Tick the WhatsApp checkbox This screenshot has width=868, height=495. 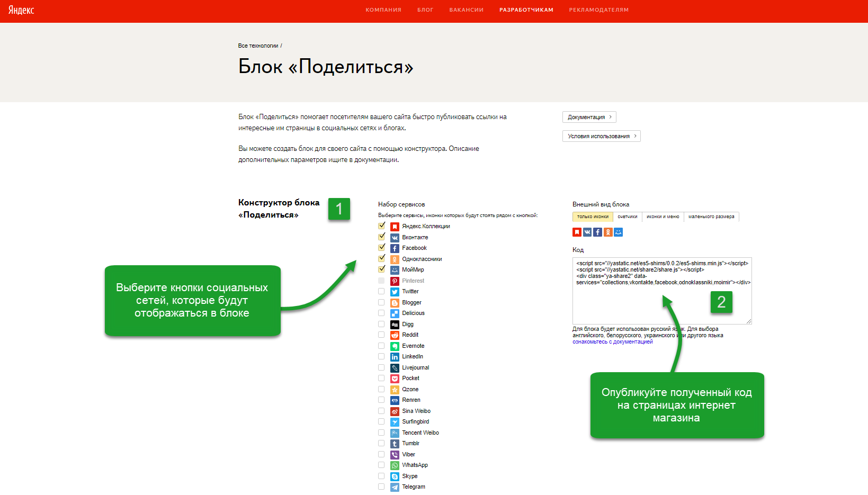(381, 465)
